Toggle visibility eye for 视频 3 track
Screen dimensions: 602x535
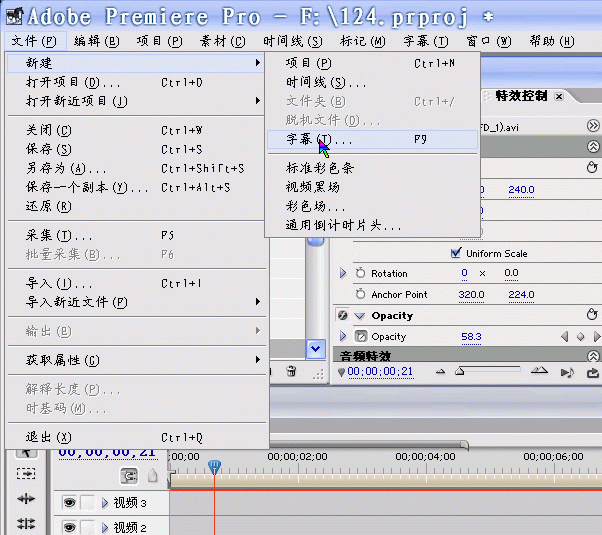[69, 502]
